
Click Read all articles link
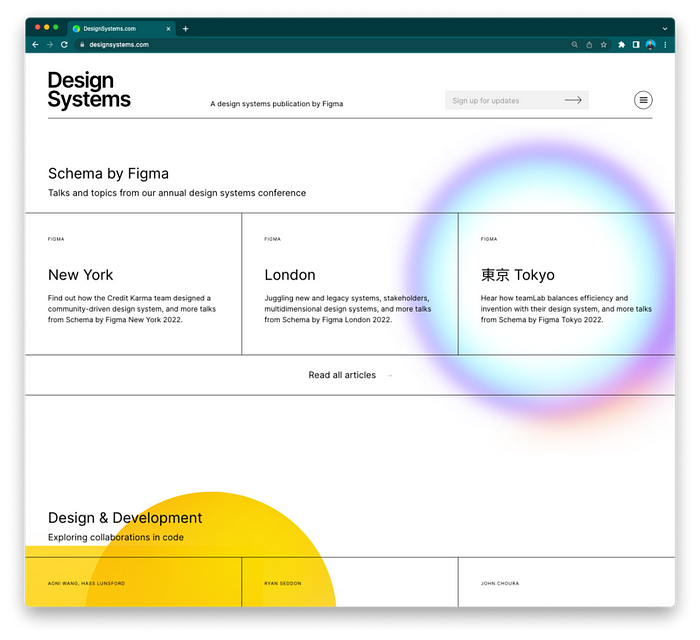tap(342, 375)
